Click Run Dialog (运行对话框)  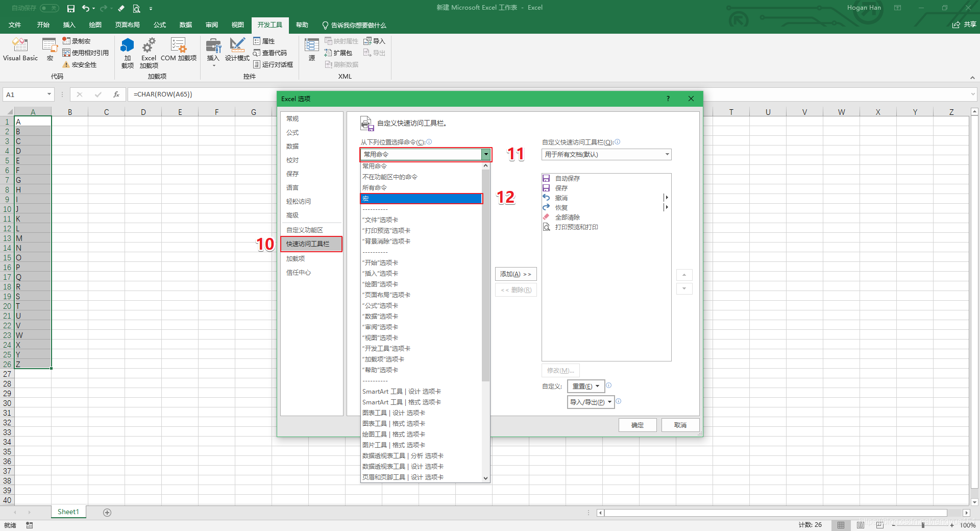click(274, 64)
